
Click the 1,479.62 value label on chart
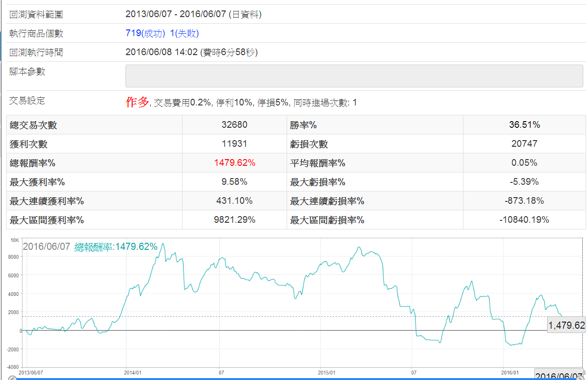566,325
